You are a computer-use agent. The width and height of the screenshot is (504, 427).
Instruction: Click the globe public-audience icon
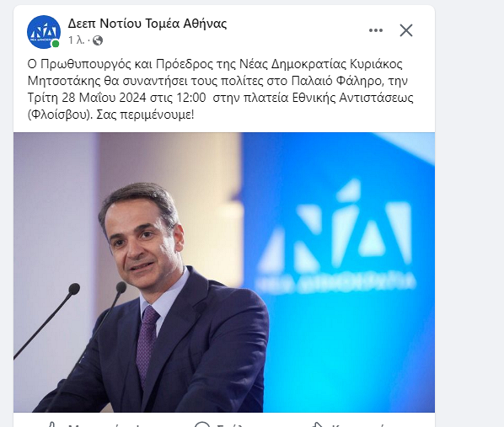(98, 40)
